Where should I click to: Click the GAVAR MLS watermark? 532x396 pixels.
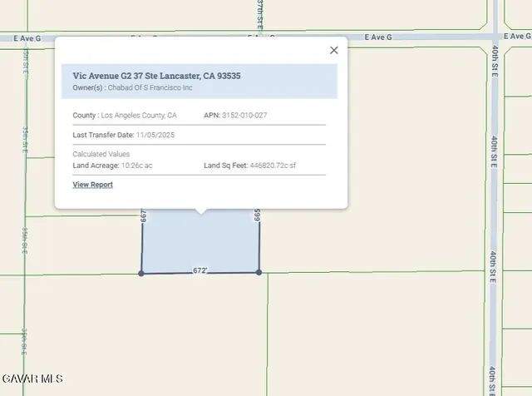[33, 379]
